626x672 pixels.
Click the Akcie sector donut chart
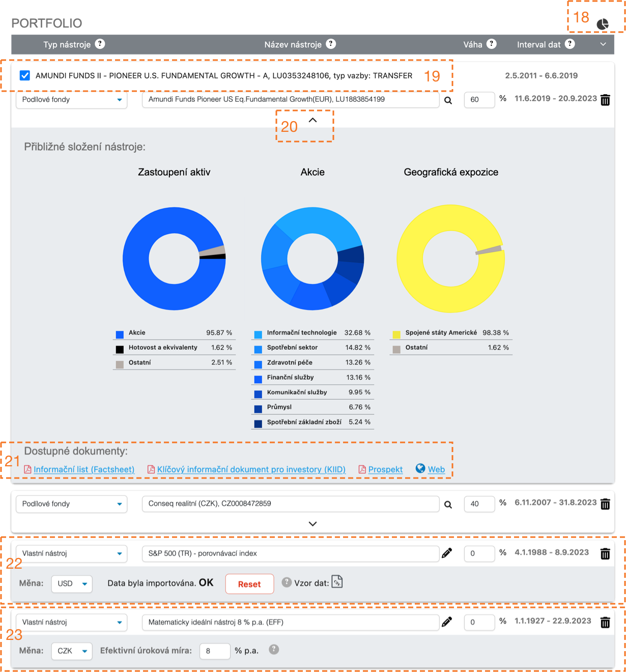click(312, 259)
